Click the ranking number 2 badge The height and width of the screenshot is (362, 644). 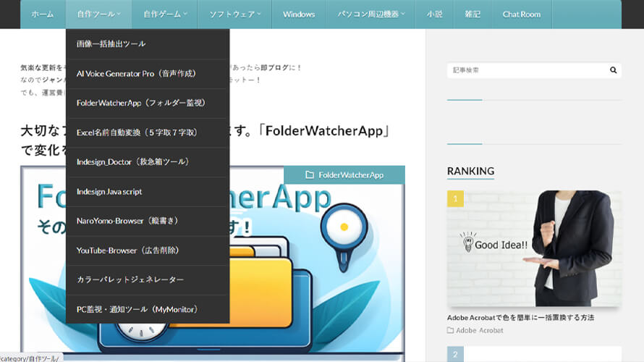(455, 355)
